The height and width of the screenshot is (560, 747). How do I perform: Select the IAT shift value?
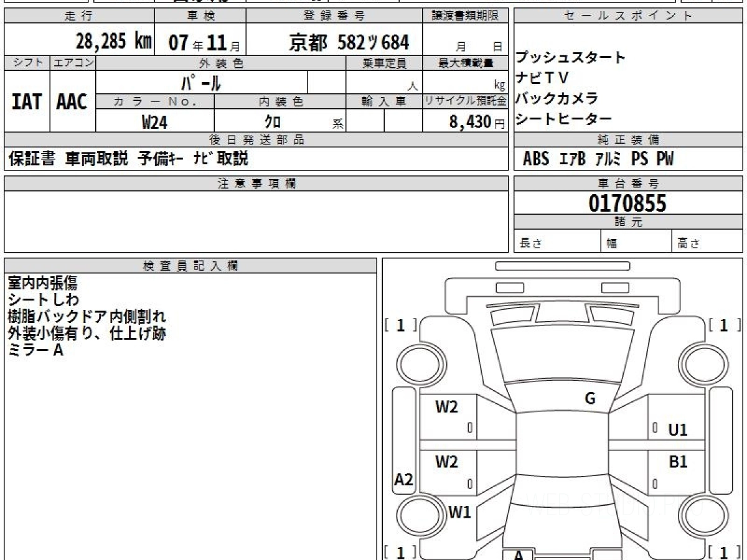click(x=27, y=101)
